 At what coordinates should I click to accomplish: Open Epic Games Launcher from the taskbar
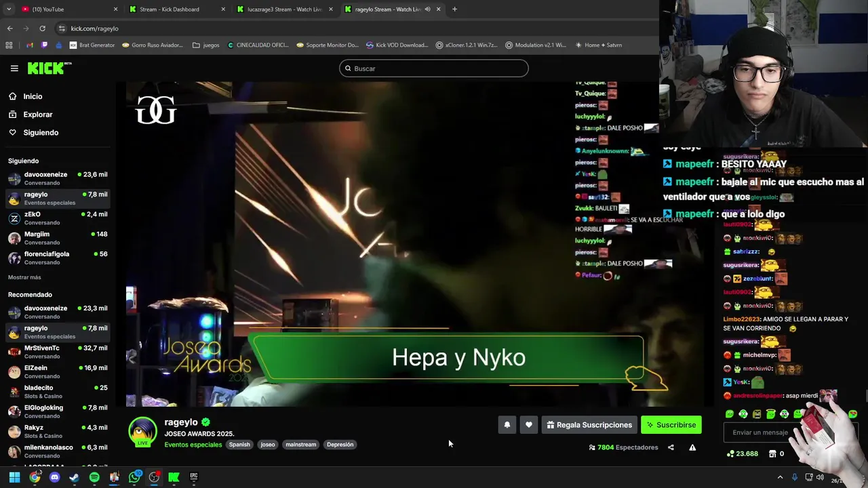[194, 477]
